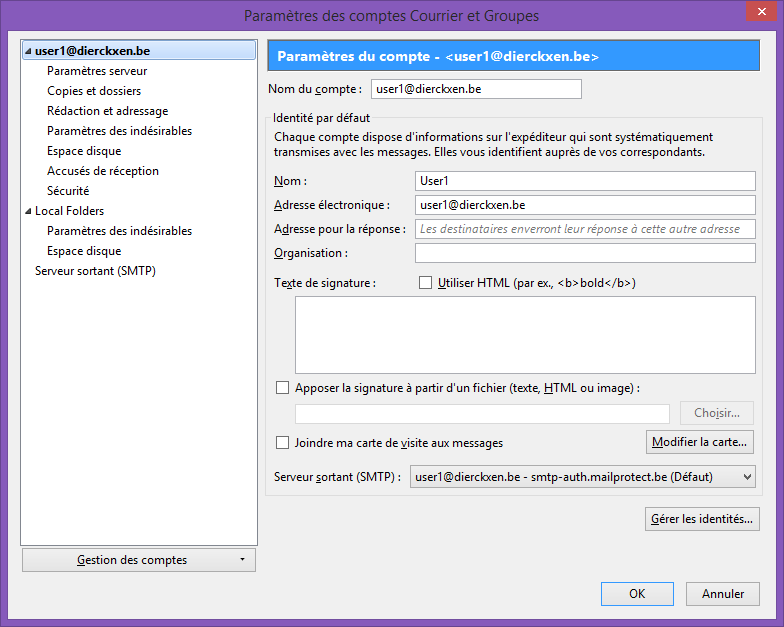The width and height of the screenshot is (784, 627).
Task: Open Accusés de réception settings
Action: point(103,171)
